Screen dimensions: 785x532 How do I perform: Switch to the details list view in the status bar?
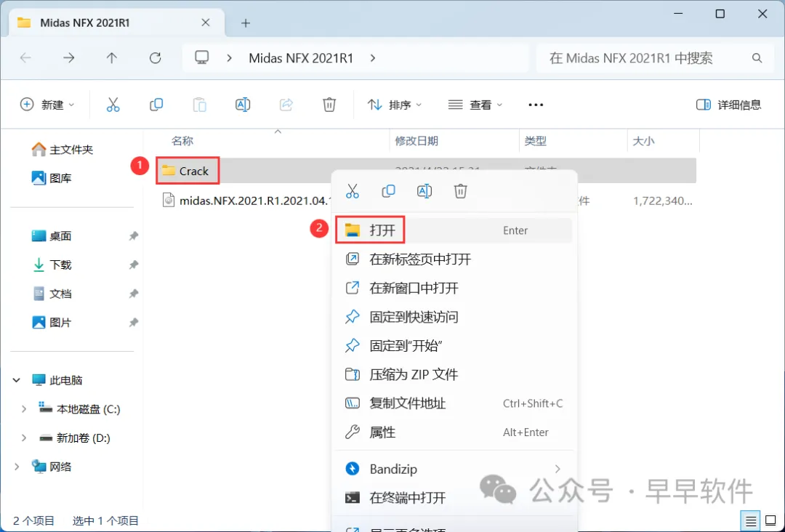pyautogui.click(x=750, y=521)
